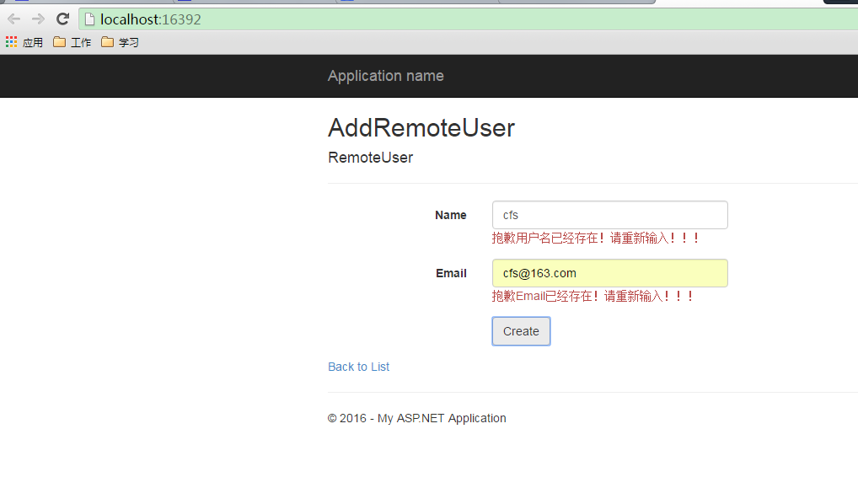Image resolution: width=858 pixels, height=504 pixels.
Task: Click the browser forward arrow
Action: point(38,19)
